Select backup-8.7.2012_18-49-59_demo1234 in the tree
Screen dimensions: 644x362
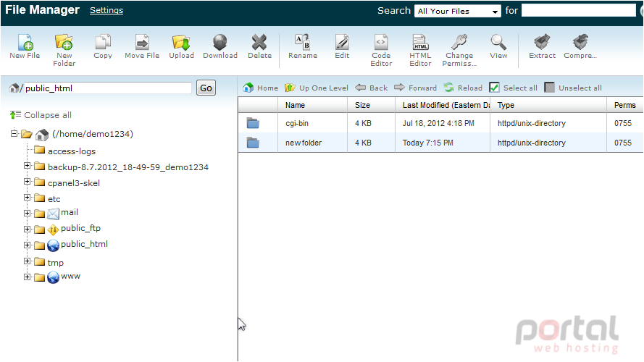pyautogui.click(x=128, y=167)
